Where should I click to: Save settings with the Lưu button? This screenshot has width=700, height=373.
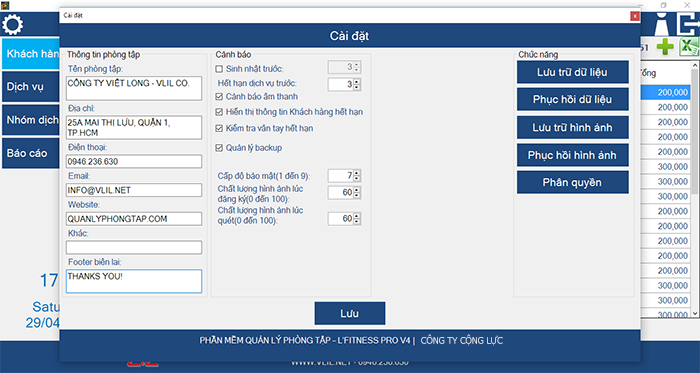point(350,313)
